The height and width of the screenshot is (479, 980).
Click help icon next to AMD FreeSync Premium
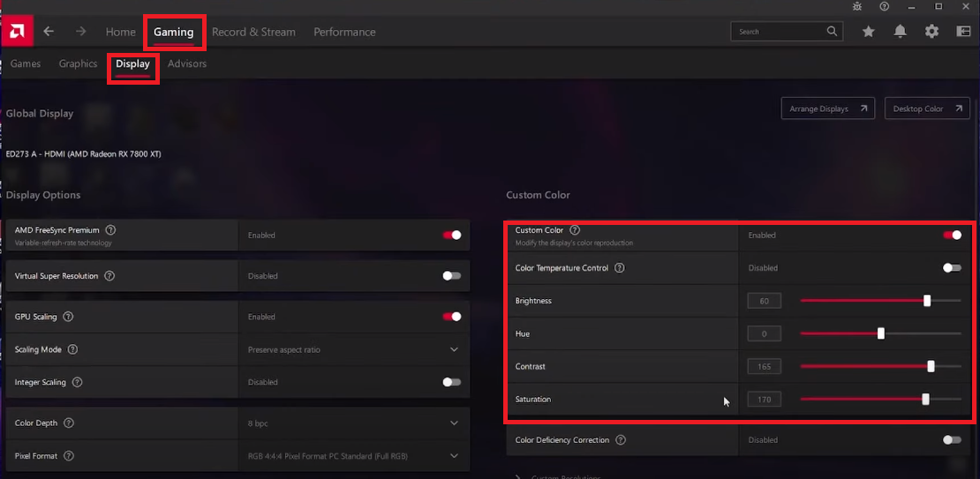click(110, 229)
